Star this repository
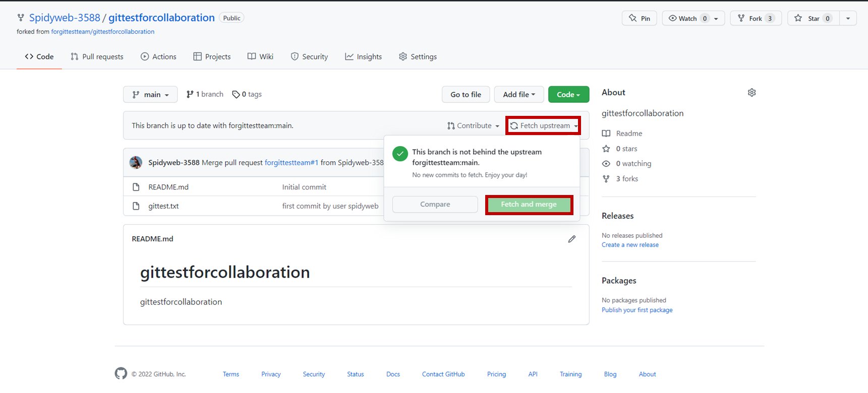This screenshot has width=868, height=393. (x=813, y=18)
